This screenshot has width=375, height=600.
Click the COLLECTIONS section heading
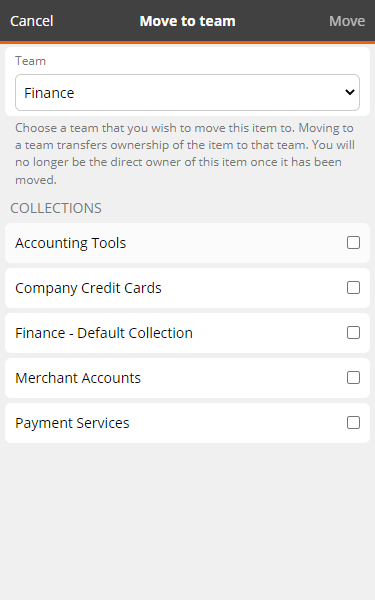(56, 208)
